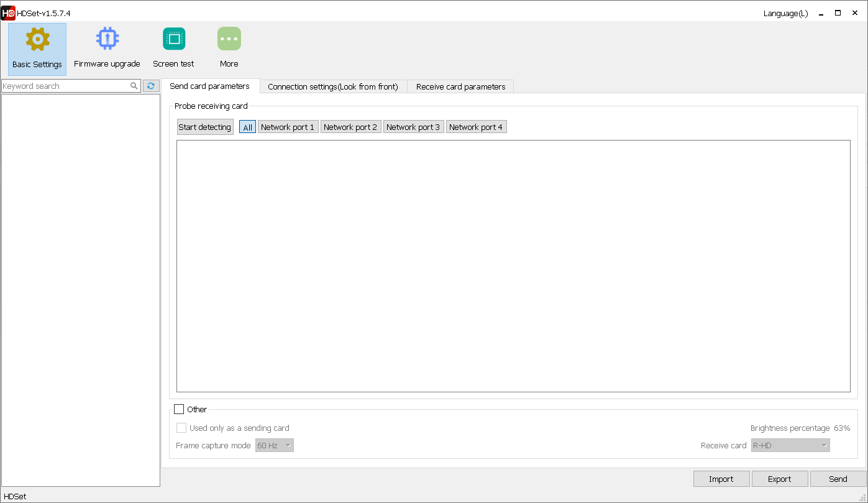Click the Start detecting button
This screenshot has height=503, width=868.
pos(205,126)
